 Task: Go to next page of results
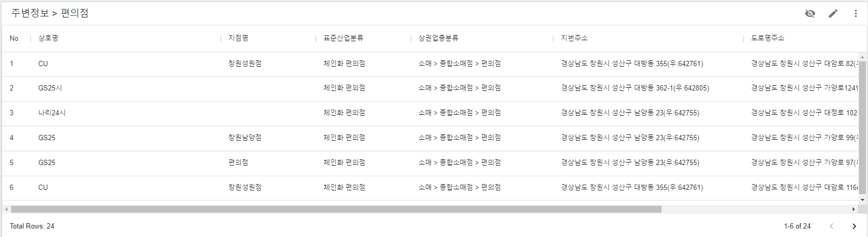click(854, 226)
